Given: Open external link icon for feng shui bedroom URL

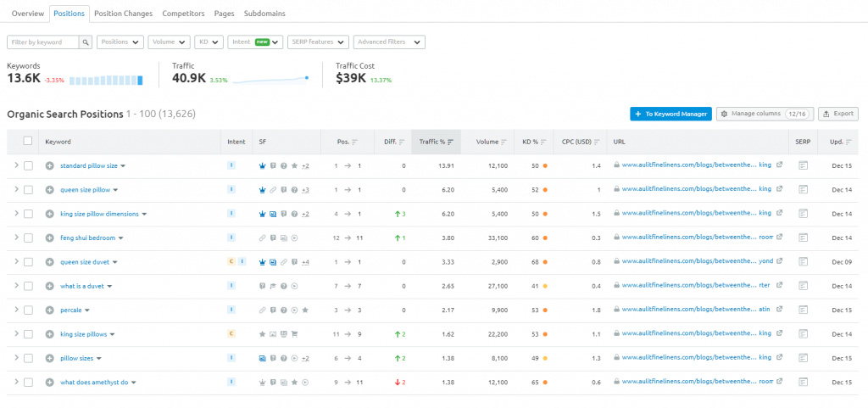Looking at the screenshot, I should point(780,237).
